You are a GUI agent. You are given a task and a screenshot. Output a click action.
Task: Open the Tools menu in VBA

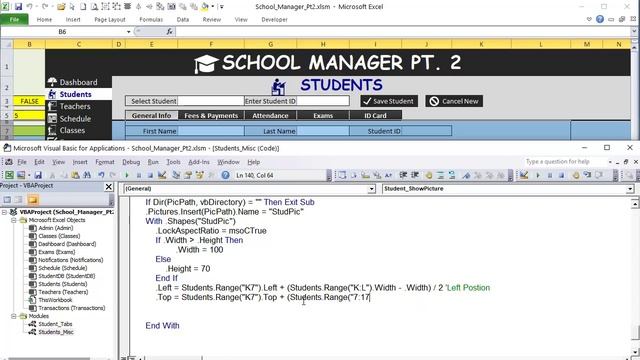tap(173, 162)
